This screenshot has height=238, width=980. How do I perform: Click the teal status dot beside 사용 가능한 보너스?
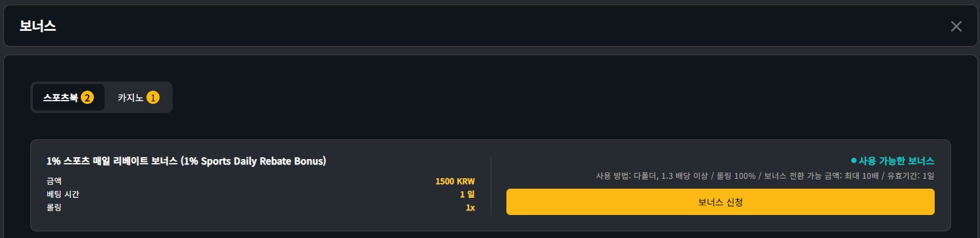click(853, 161)
